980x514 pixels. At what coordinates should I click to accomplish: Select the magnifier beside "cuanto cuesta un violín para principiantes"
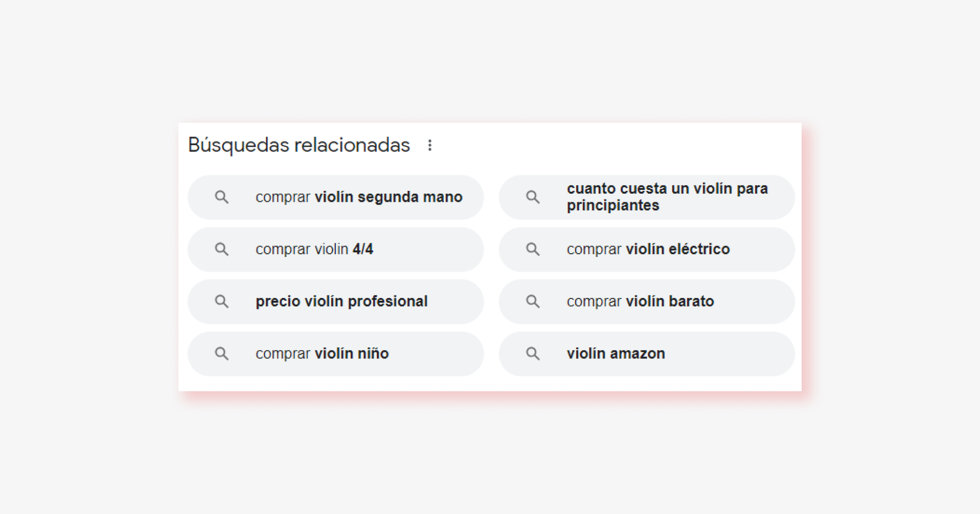(x=532, y=197)
